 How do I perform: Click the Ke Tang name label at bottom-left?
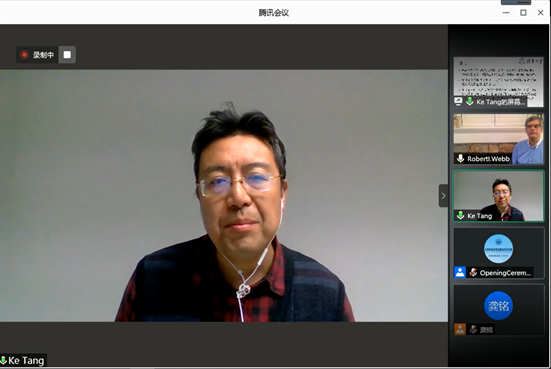pyautogui.click(x=26, y=361)
